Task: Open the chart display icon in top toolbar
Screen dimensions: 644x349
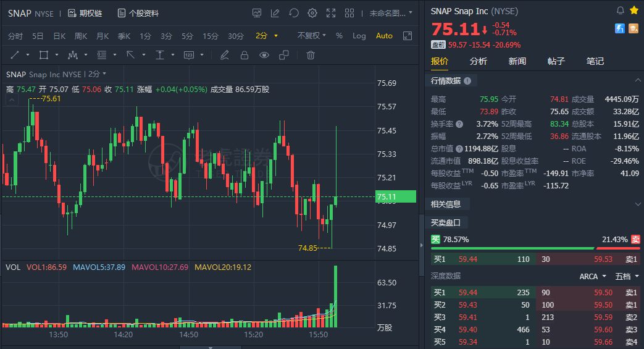Action: coord(257,13)
